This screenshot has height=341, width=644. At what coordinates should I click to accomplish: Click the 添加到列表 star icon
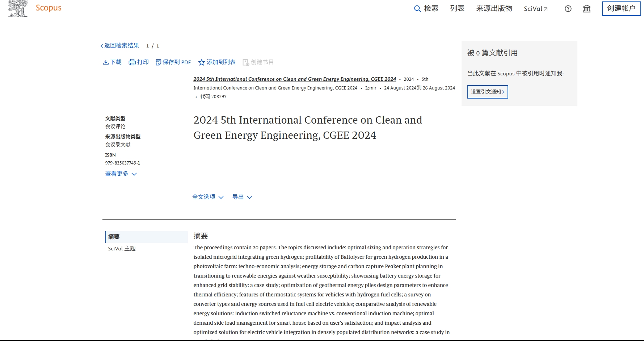202,62
